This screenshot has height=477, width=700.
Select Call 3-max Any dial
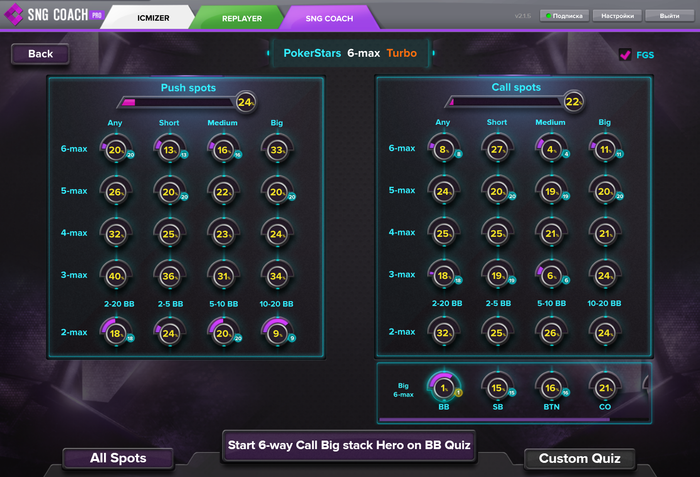444,276
